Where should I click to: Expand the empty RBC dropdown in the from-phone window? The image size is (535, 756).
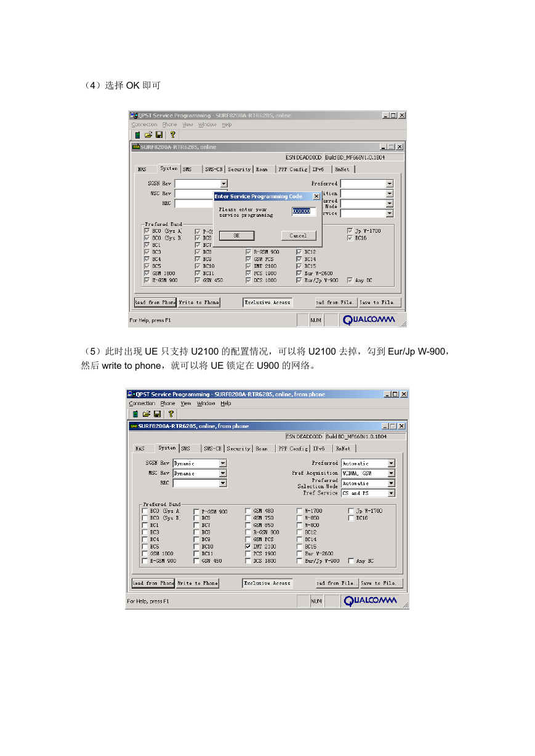223,483
